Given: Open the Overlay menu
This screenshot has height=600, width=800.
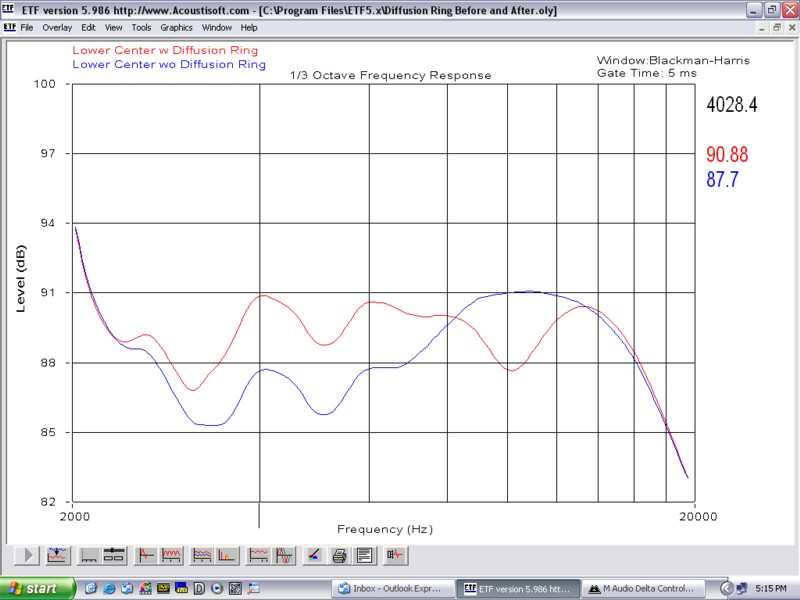Looking at the screenshot, I should pos(57,28).
